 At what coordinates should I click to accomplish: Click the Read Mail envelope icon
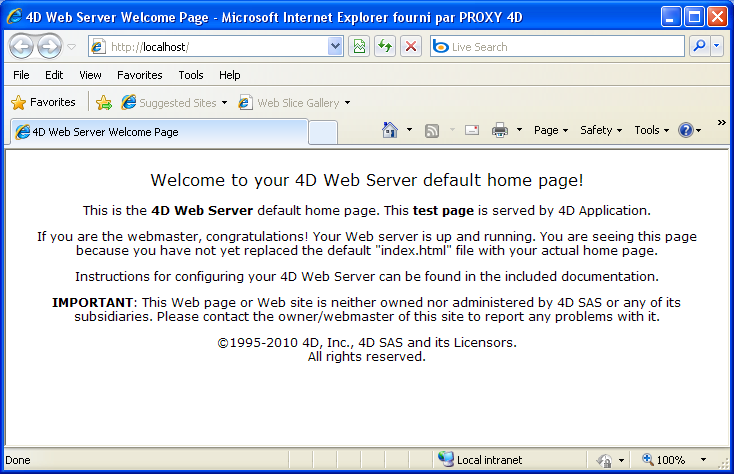pyautogui.click(x=472, y=130)
